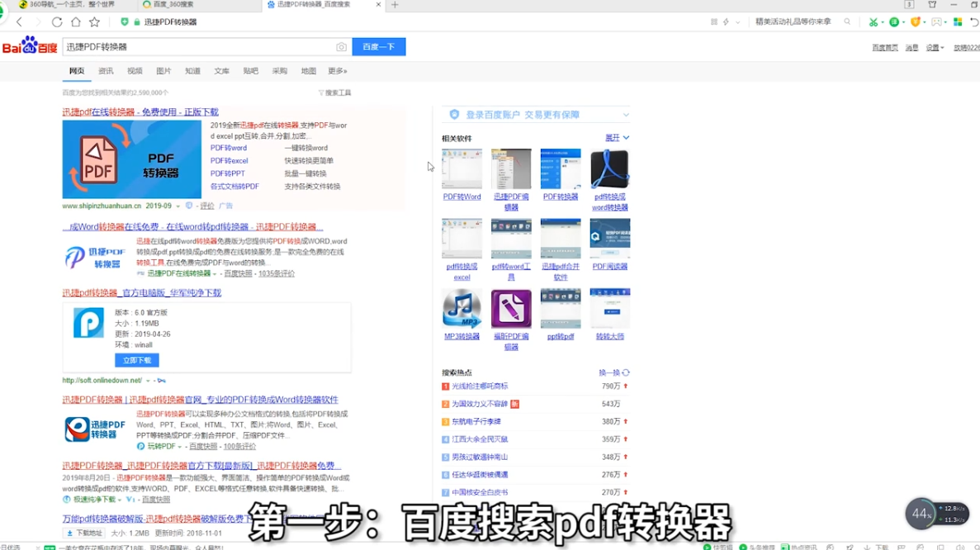Click the Adobe-style pdf转换成word转换器 icon
Viewport: 980px width, 550px height.
point(609,168)
